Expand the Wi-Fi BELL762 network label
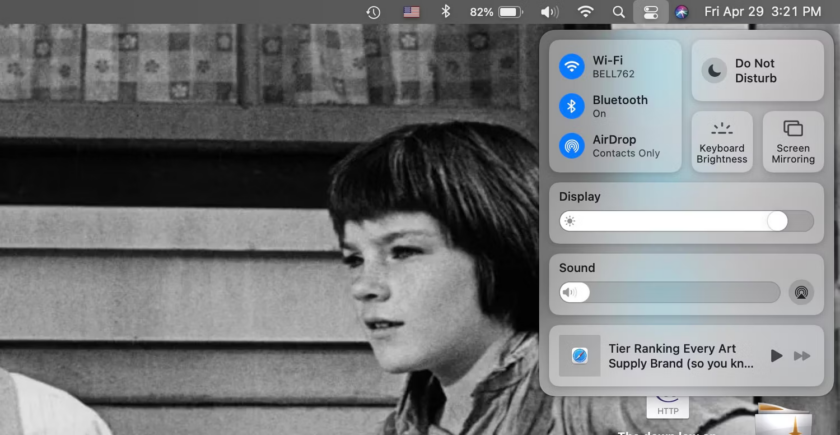 [613, 66]
